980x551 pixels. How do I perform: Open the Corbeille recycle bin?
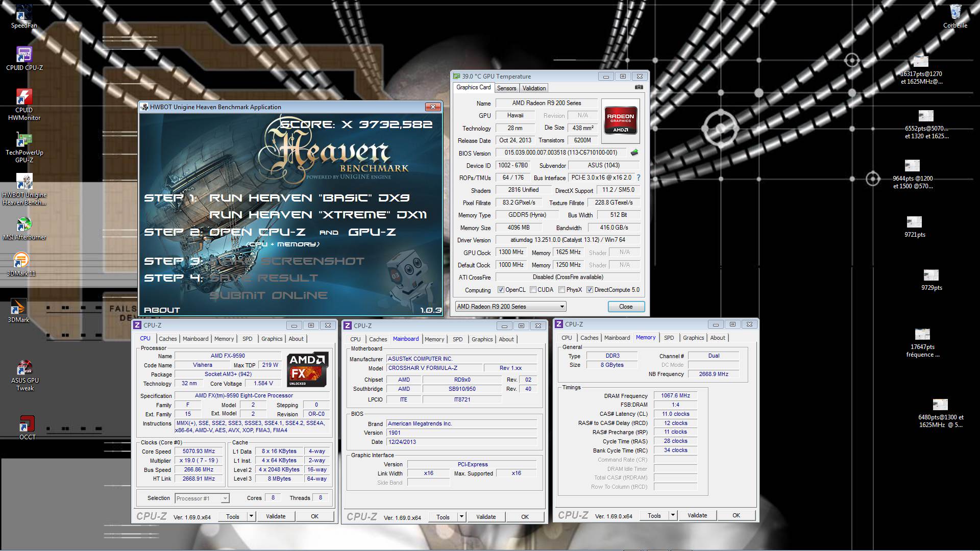(x=955, y=16)
